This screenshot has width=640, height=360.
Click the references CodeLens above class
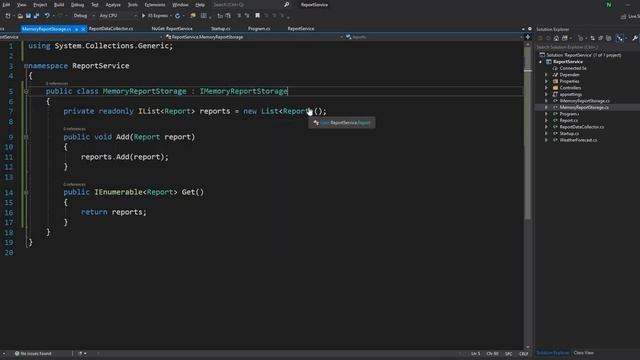pos(57,83)
